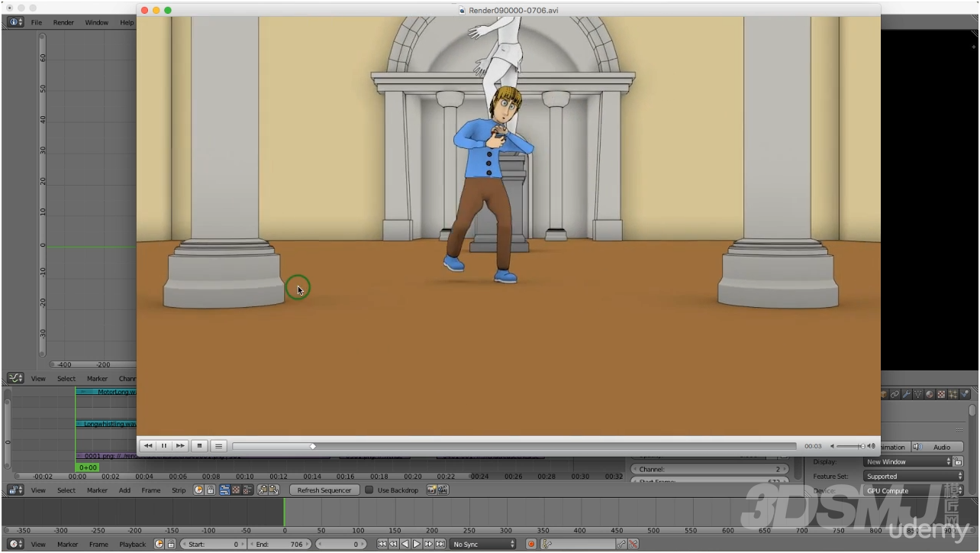Screen dimensions: 980x553
Task: Copy selected strips to clipboard
Action: tap(263, 490)
